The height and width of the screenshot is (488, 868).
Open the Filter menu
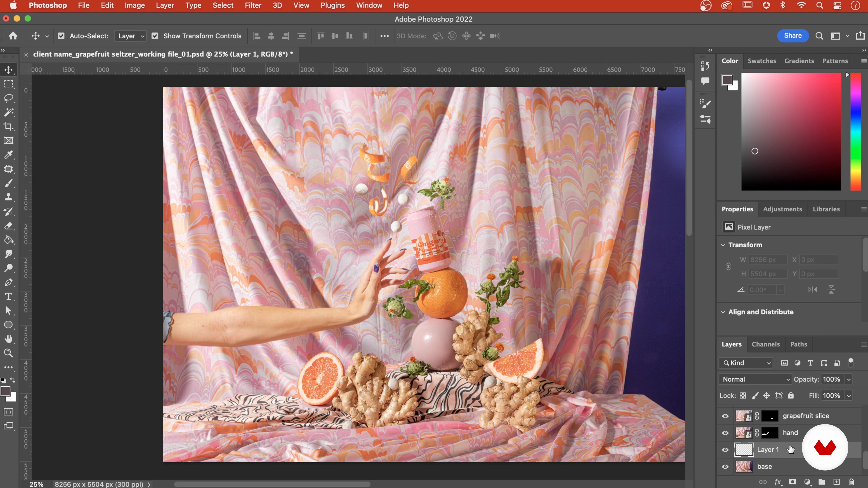pos(253,5)
